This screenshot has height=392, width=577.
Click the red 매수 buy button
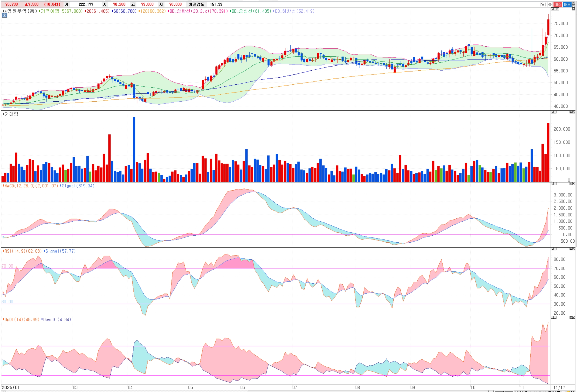558,4
